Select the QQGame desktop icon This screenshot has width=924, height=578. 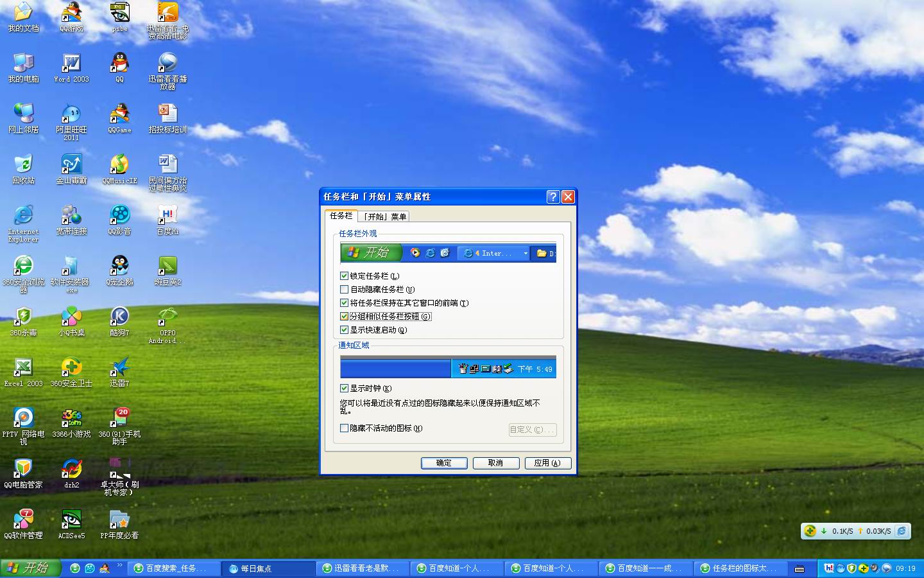pyautogui.click(x=119, y=119)
